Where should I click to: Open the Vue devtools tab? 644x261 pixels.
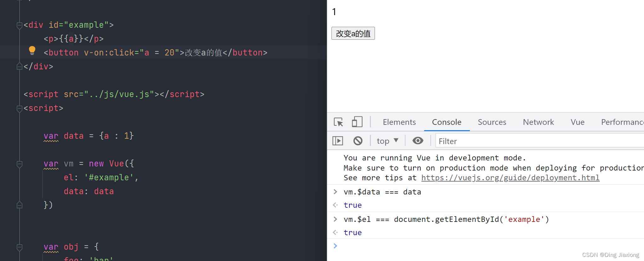[577, 122]
